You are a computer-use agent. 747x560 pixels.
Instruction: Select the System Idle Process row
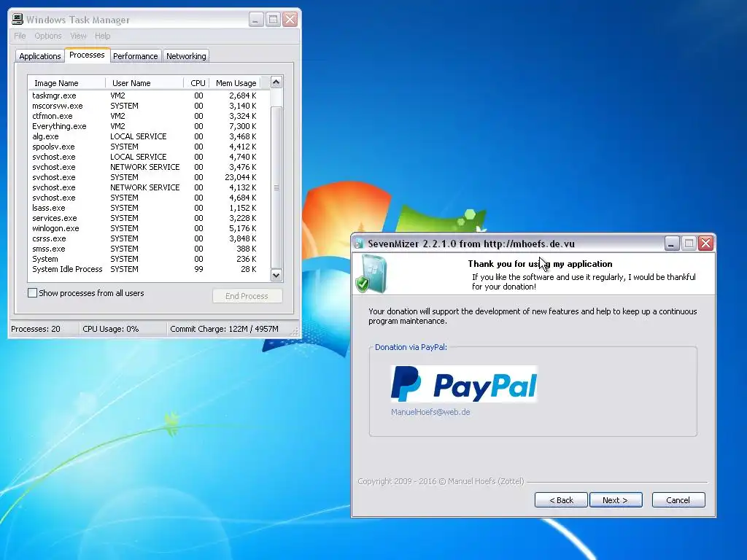click(x=149, y=269)
